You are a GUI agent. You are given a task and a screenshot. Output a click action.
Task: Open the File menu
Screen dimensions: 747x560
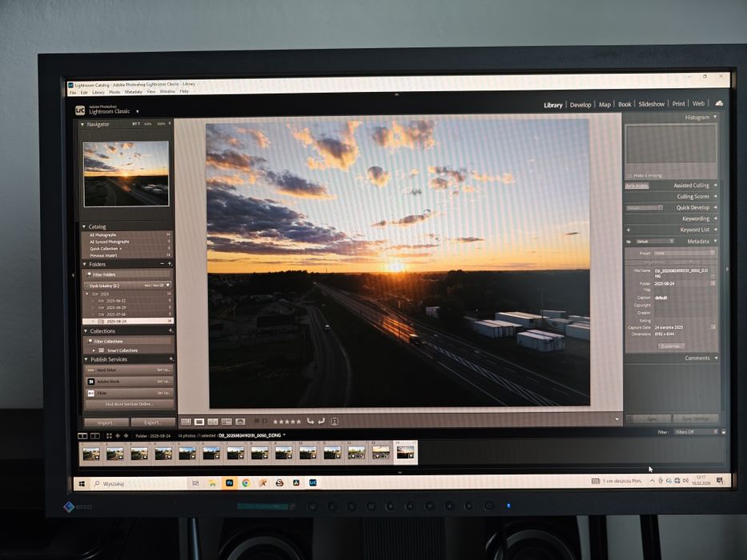tap(73, 93)
